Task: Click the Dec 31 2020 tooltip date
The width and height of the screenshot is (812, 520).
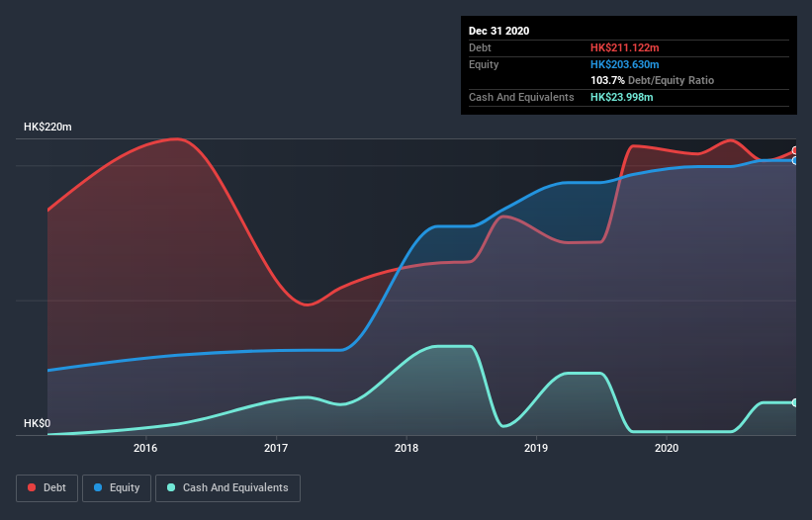Action: pos(498,31)
